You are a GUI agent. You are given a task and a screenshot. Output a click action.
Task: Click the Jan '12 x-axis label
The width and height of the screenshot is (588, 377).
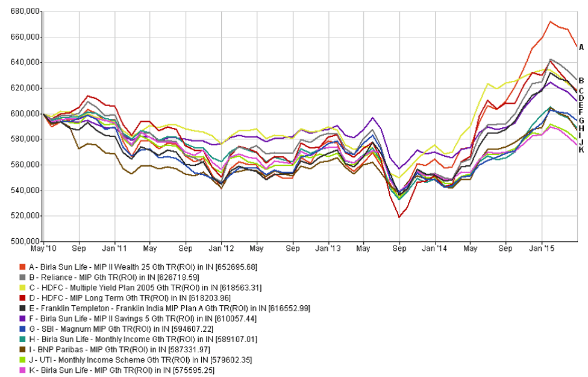[221, 249]
